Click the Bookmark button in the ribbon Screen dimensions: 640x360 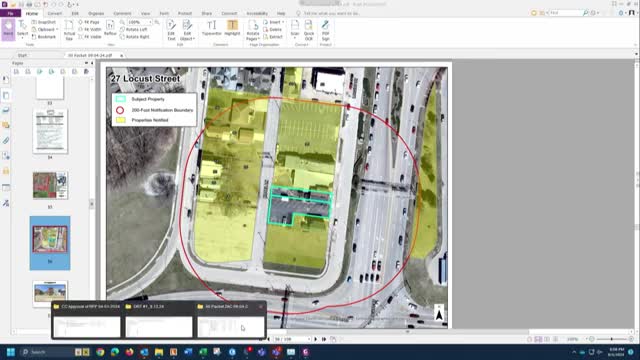pyautogui.click(x=44, y=37)
